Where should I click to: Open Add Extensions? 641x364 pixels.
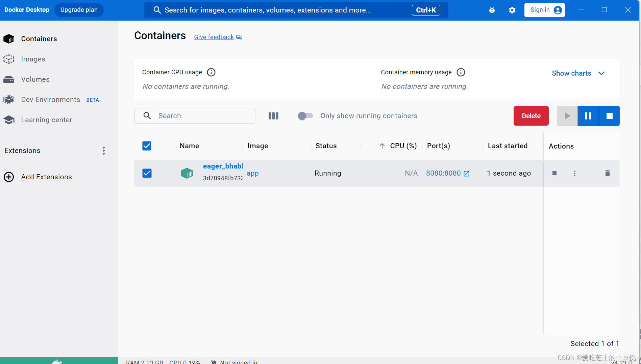click(x=46, y=177)
